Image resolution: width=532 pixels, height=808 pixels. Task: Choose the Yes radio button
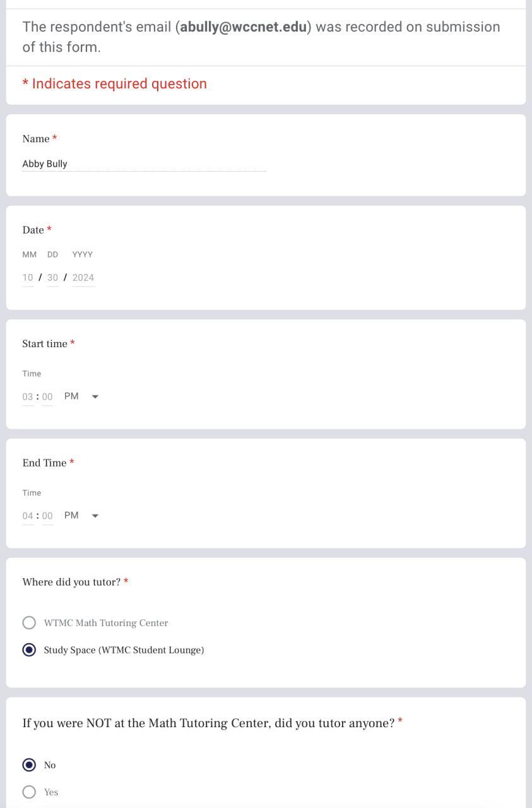pyautogui.click(x=29, y=792)
